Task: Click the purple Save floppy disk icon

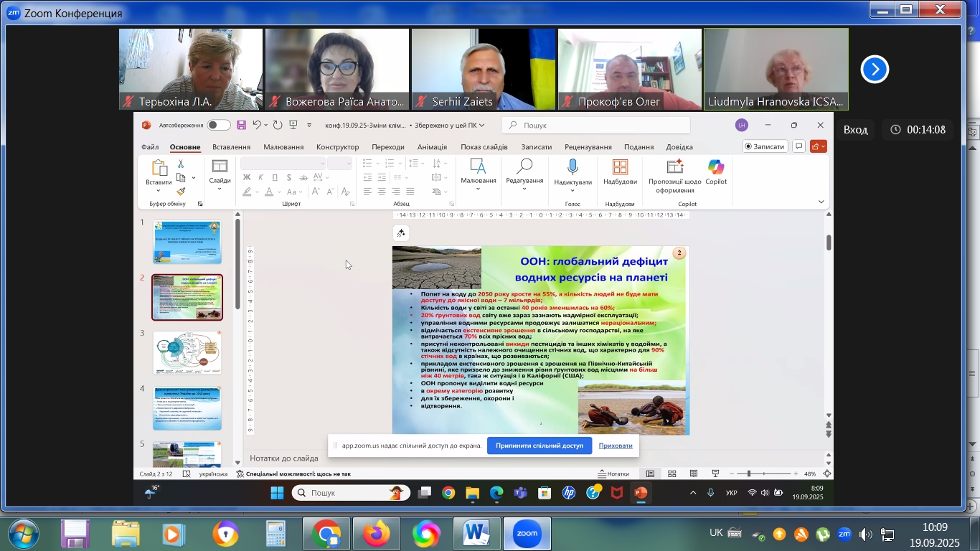Action: (241, 125)
